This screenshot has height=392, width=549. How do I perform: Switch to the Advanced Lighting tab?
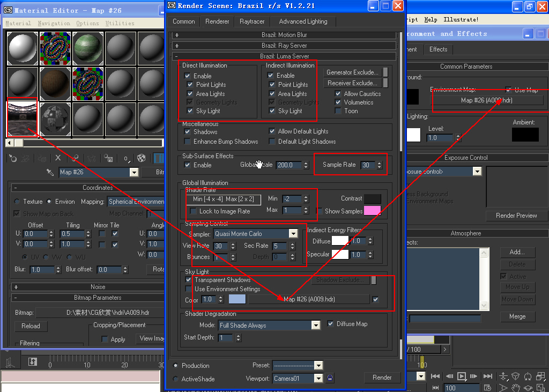[303, 21]
